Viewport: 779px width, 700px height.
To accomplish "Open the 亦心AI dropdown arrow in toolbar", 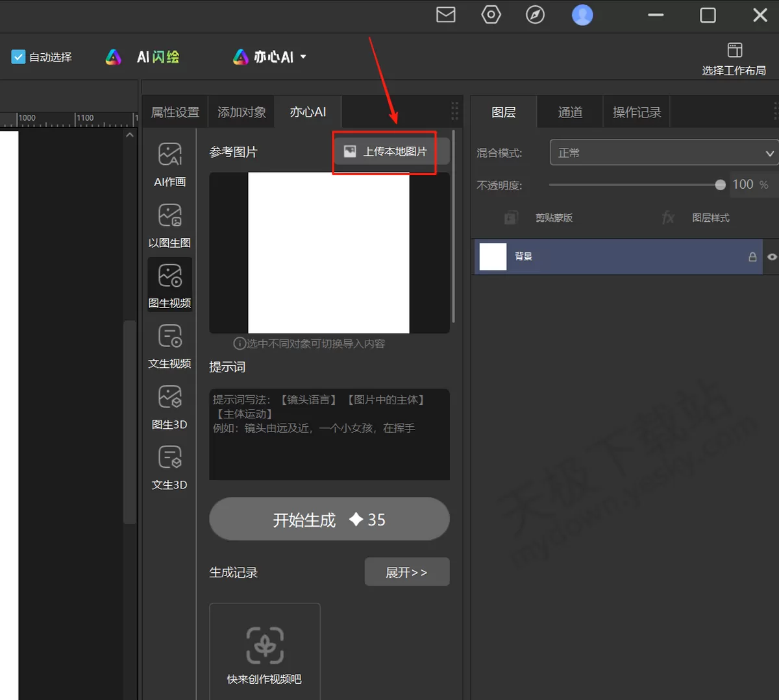I will pyautogui.click(x=303, y=57).
